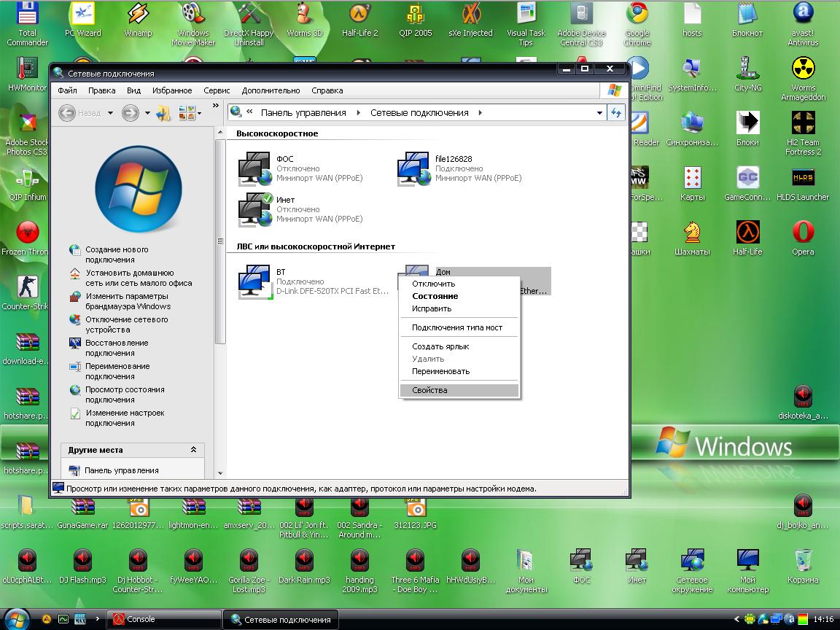The height and width of the screenshot is (630, 840).
Task: Click the ФОС network connection icon
Action: 255,168
